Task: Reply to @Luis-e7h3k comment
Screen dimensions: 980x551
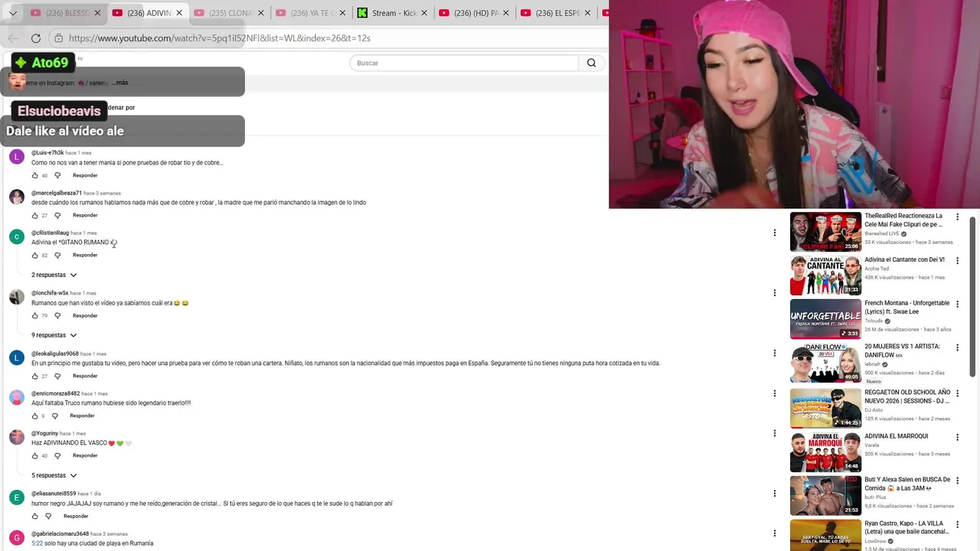Action: point(85,175)
